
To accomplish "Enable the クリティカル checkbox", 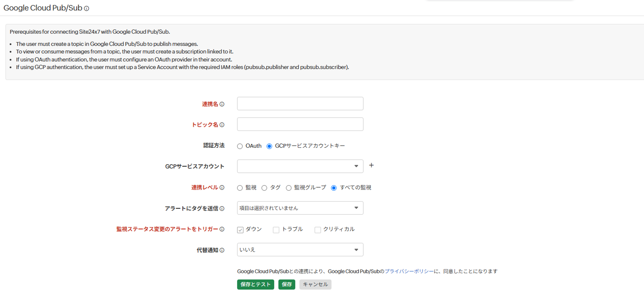I will [317, 230].
